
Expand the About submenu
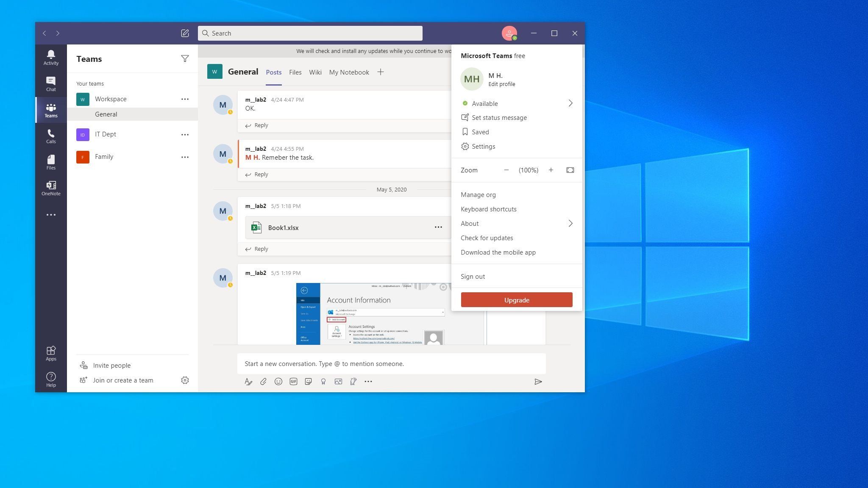570,223
